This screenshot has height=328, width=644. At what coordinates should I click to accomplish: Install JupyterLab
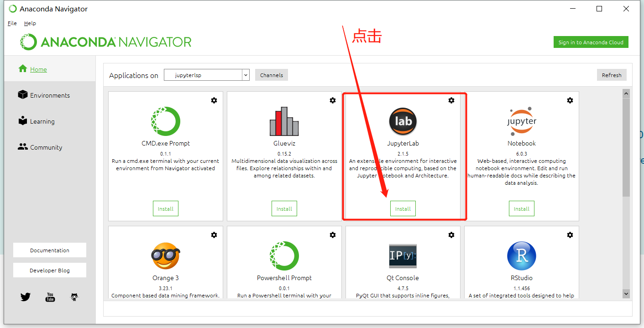[x=403, y=208]
